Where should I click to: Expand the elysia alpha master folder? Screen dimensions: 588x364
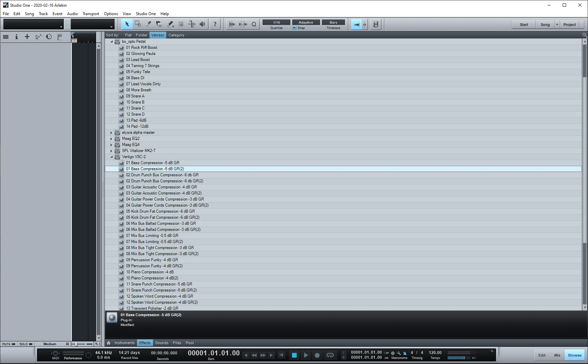point(111,132)
